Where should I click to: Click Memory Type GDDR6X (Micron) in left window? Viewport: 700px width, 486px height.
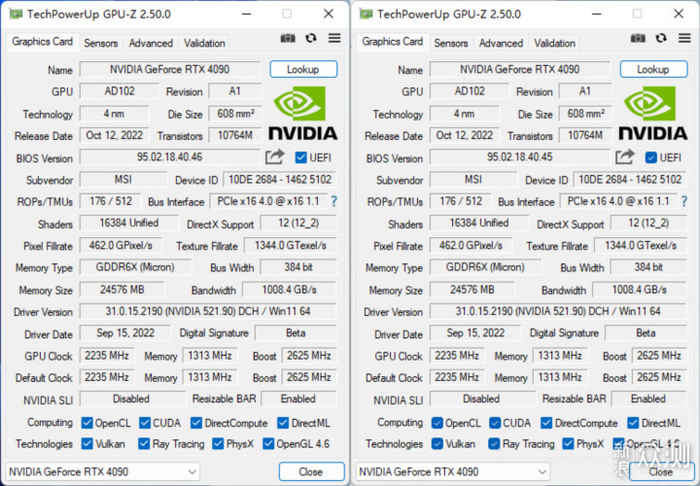[x=135, y=267]
